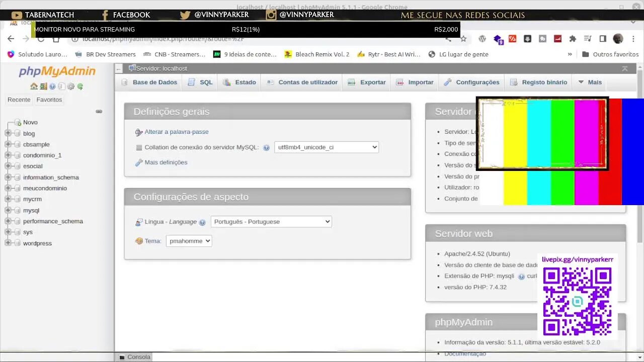Click help icon next to Collation label
644x362 pixels.
266,148
